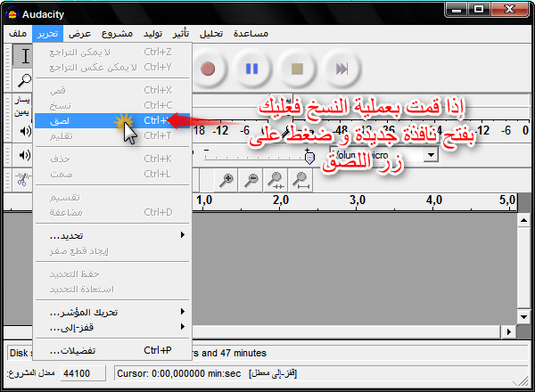Click horizontal scrollbar right arrow
The width and height of the screenshot is (535, 392).
tap(509, 331)
